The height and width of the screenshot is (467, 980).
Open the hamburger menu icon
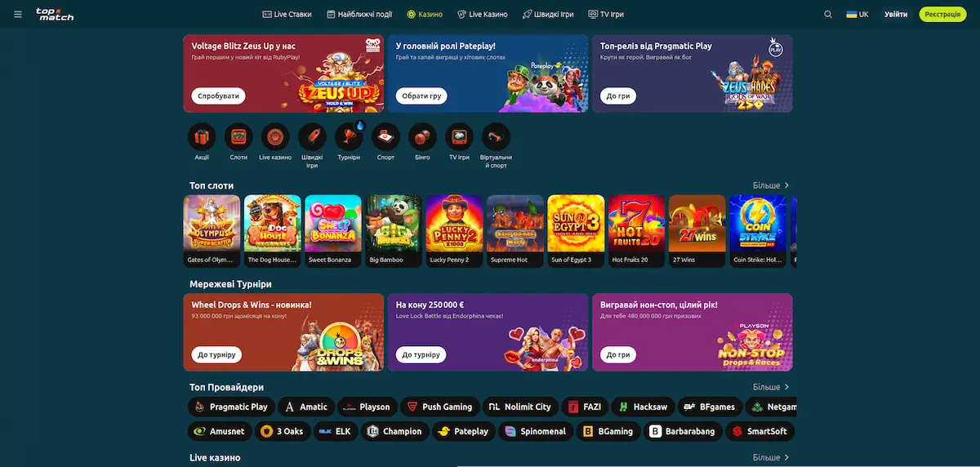point(18,14)
